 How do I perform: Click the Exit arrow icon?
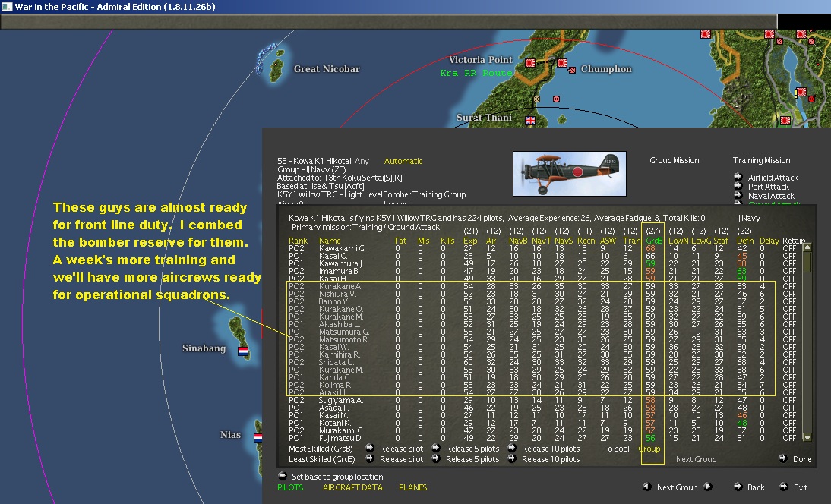[x=784, y=487]
